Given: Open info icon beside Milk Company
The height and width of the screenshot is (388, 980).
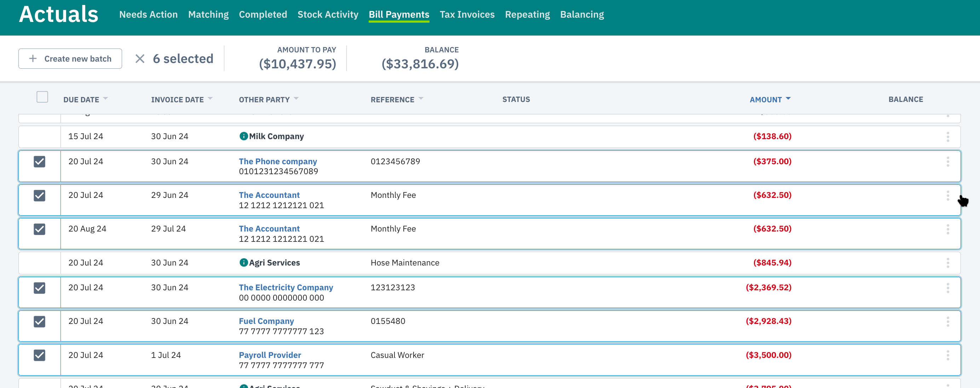Looking at the screenshot, I should point(243,136).
